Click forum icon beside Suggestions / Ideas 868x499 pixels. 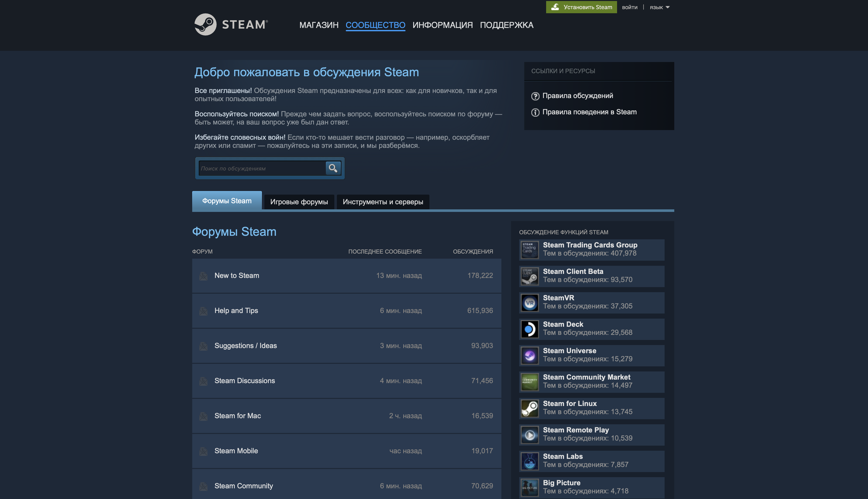[x=203, y=346]
